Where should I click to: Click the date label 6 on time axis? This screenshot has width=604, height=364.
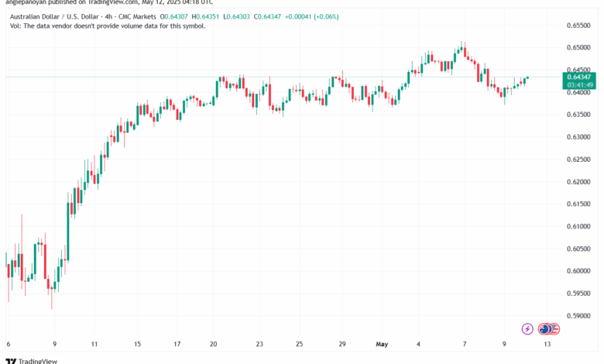8,345
